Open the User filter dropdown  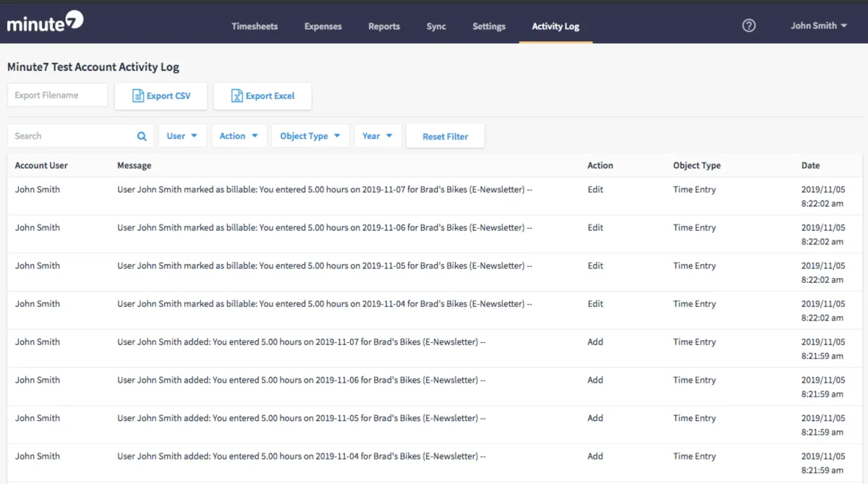tap(182, 136)
